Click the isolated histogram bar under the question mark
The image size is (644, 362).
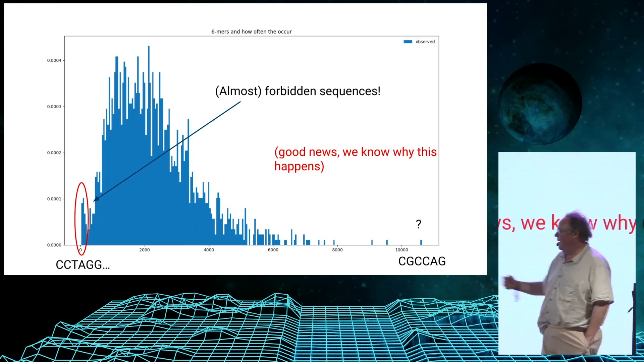click(421, 242)
